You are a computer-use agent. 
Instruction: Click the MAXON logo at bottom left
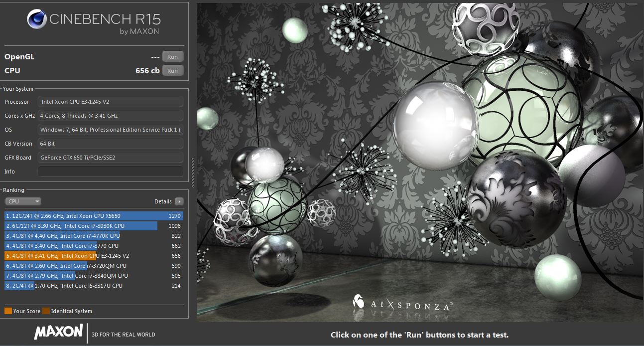point(58,332)
